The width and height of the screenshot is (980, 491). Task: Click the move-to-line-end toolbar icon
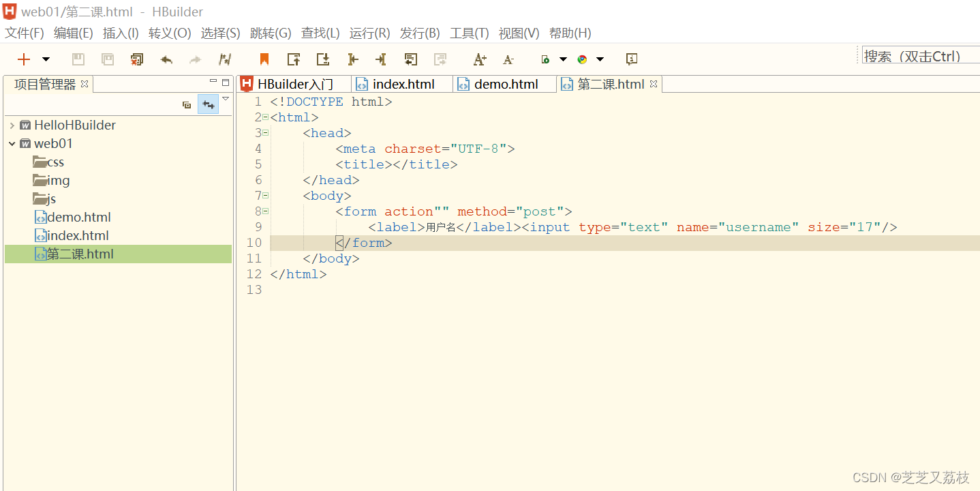[381, 59]
